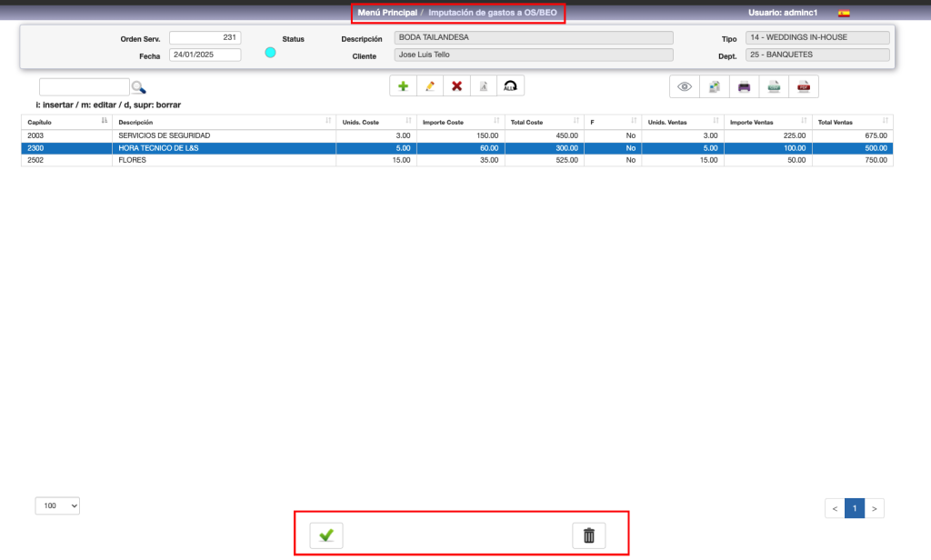
Task: Export the table using the PDF icon
Action: click(804, 87)
